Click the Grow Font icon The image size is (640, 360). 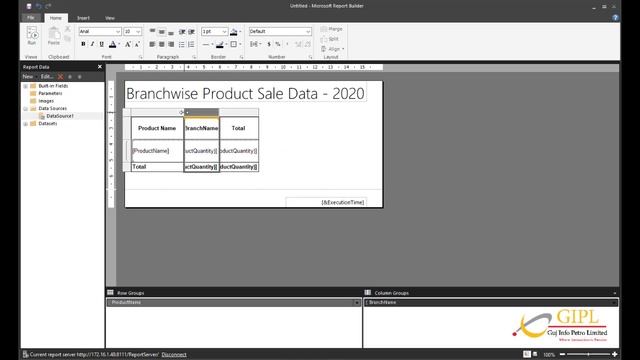point(128,44)
